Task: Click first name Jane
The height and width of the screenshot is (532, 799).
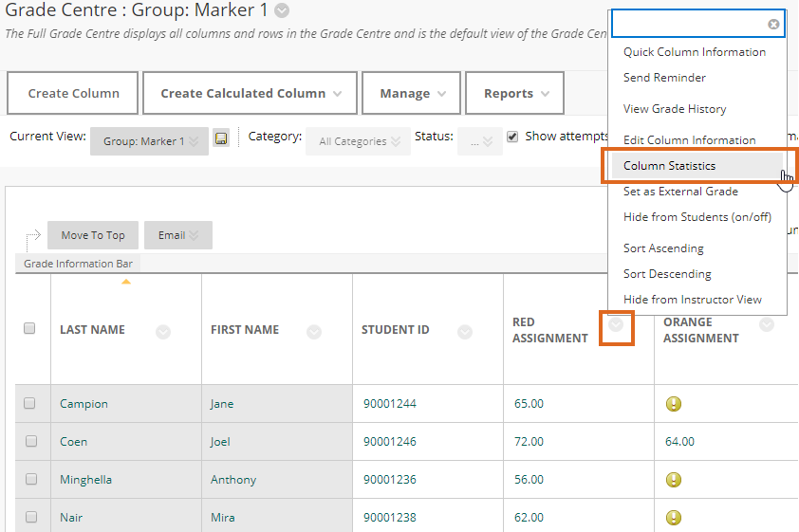Action: pos(222,404)
